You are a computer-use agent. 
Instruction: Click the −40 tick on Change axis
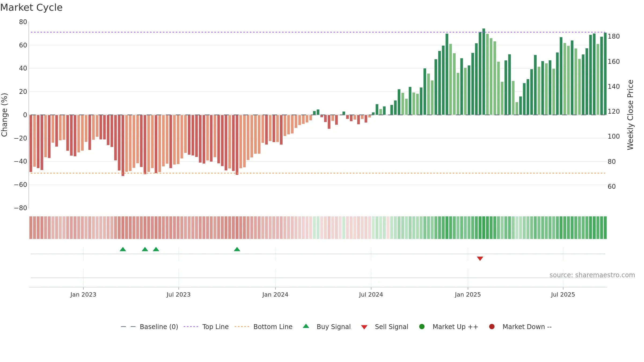(x=20, y=161)
